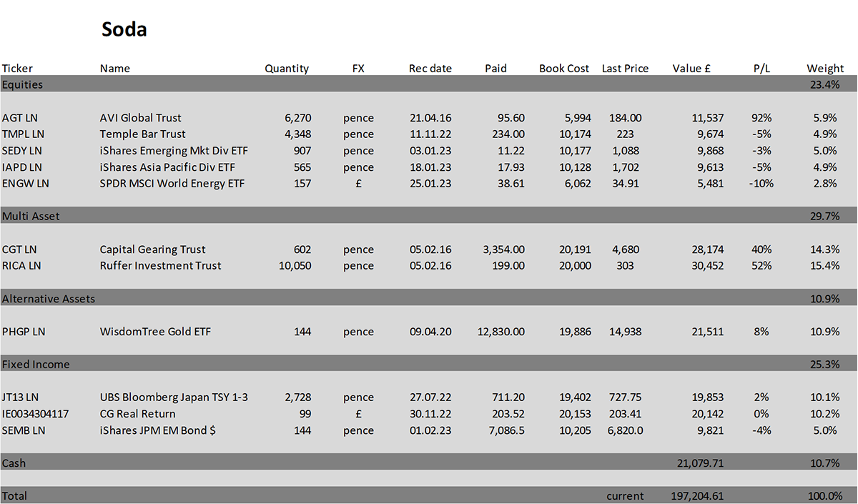Click the 'Fixed Income' section label
This screenshot has width=858, height=504.
36,365
